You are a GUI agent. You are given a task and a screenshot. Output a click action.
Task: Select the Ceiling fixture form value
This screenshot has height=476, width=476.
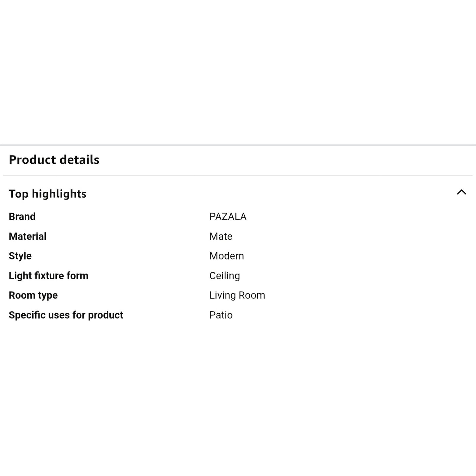225,276
